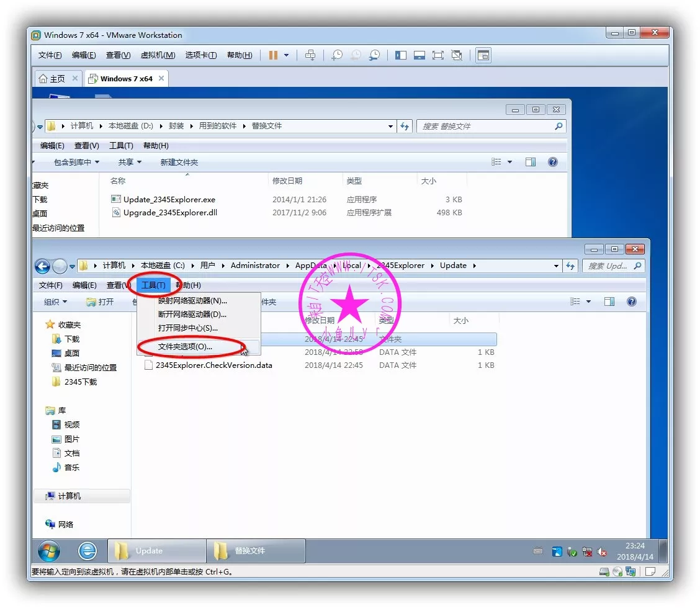Take a snapshot of the virtual machine

(x=336, y=55)
